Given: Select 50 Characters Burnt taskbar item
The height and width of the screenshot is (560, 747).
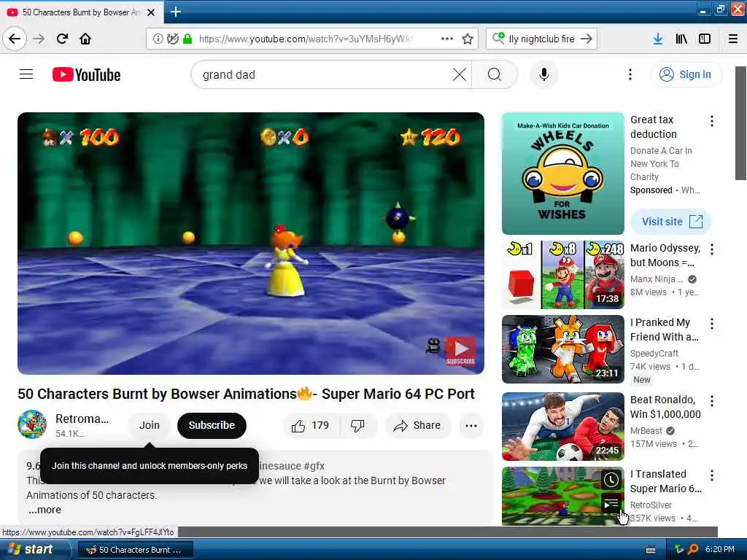Looking at the screenshot, I should (x=135, y=550).
